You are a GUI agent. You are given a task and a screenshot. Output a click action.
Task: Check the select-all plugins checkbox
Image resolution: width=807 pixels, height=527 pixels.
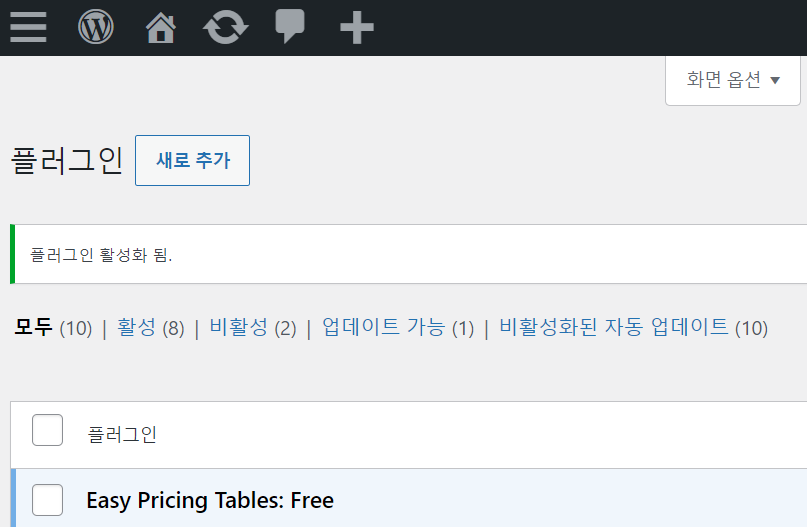pyautogui.click(x=47, y=430)
